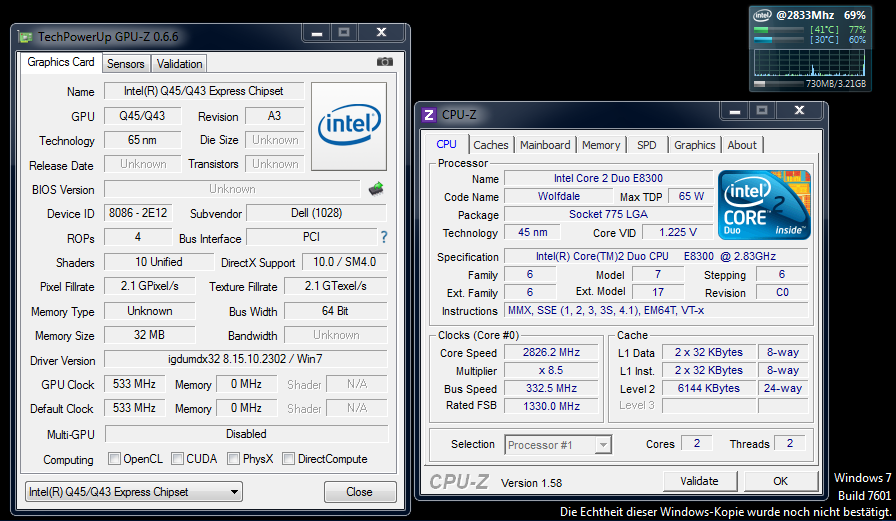Open the About tab in CPU-Z

742,145
